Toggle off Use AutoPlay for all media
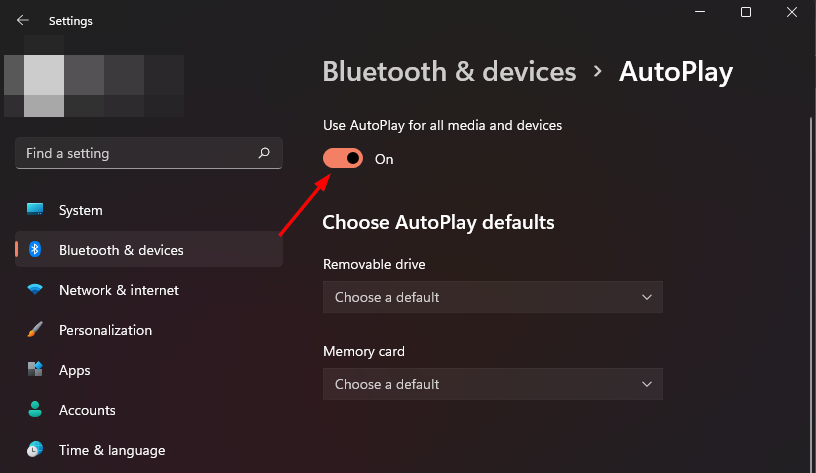The width and height of the screenshot is (816, 473). pos(343,158)
